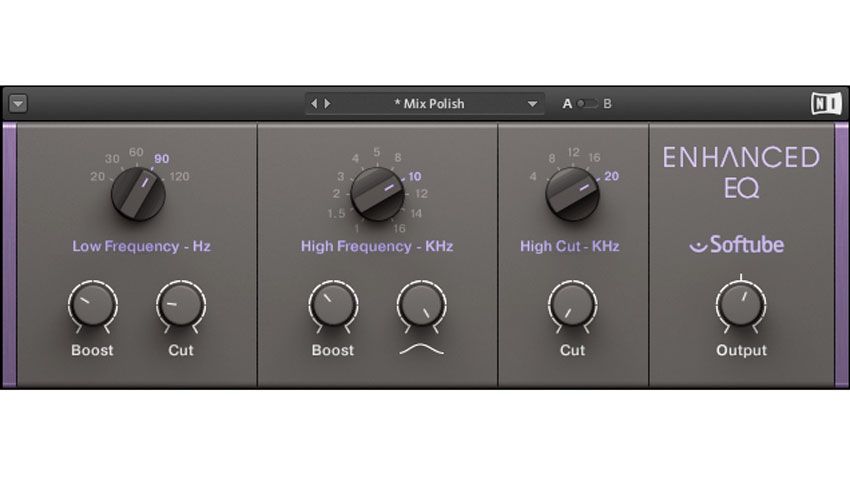Set high frequency to 2 kHz
This screenshot has height=478, width=850.
pos(336,194)
